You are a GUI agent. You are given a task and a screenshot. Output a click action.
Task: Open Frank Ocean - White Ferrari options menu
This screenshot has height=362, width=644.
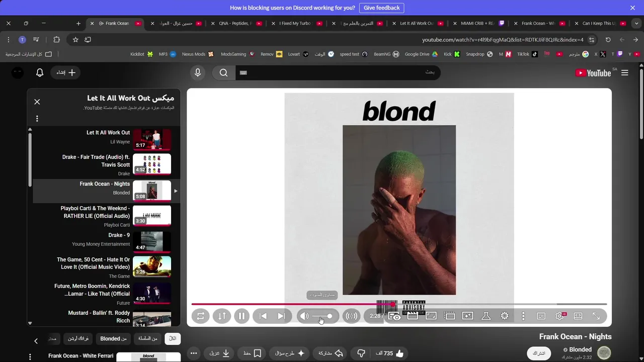coord(30,356)
